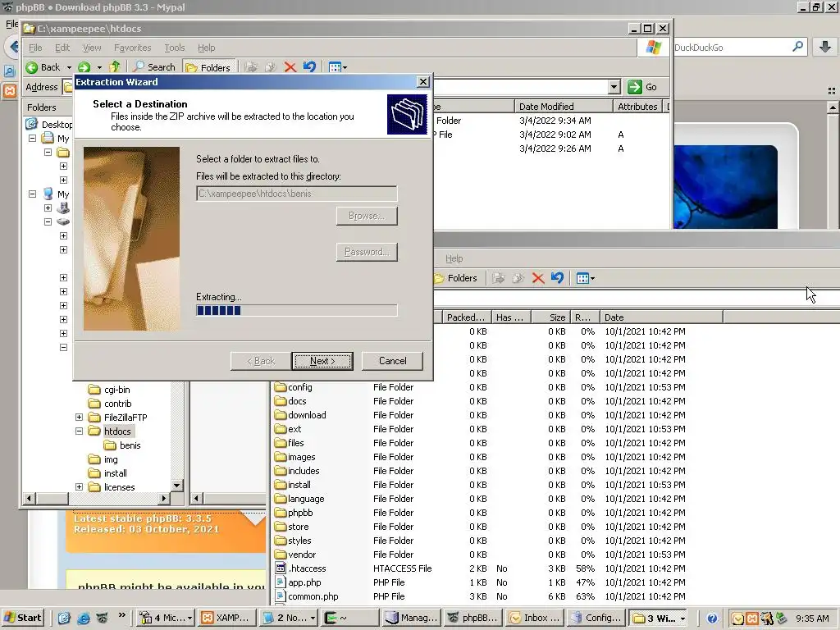Click the red Delete icon in zip window toolbar
Image resolution: width=840 pixels, height=630 pixels.
point(538,278)
